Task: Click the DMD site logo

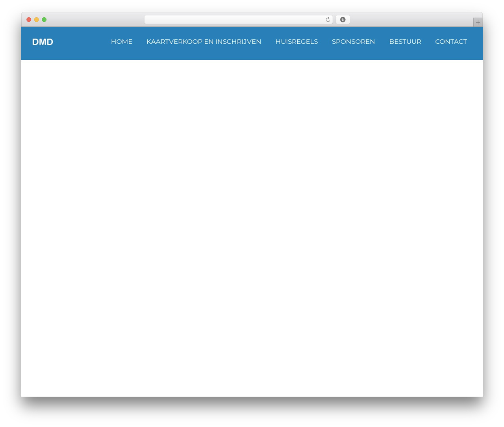Action: click(x=43, y=42)
